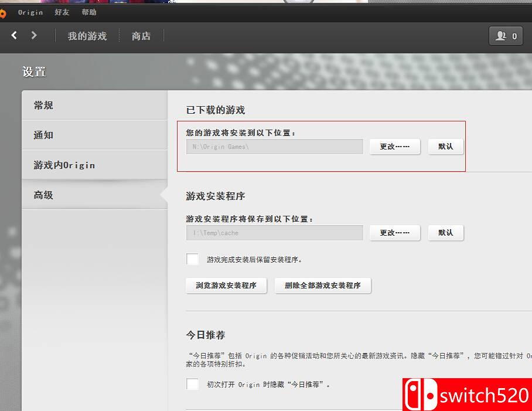
Task: Open the 帮助 menu
Action: coord(89,12)
